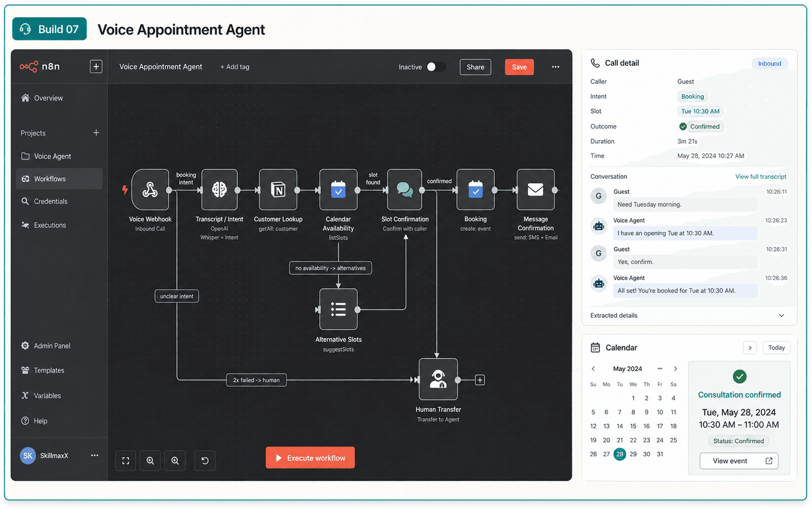Select the Alternative Slots list node
The width and height of the screenshot is (812, 508).
[x=338, y=309]
